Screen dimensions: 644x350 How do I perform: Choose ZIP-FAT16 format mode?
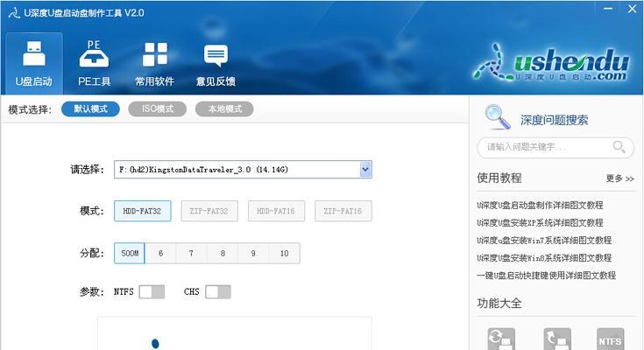click(343, 211)
